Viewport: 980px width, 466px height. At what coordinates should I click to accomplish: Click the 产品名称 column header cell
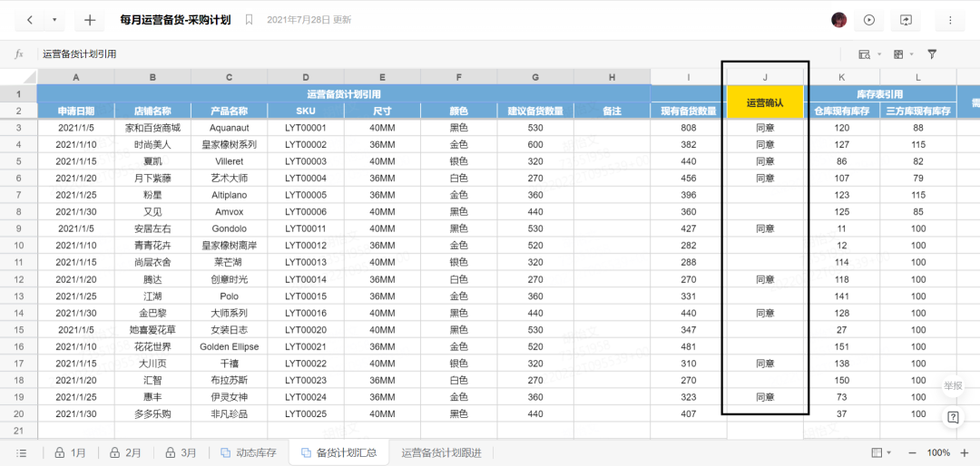229,112
